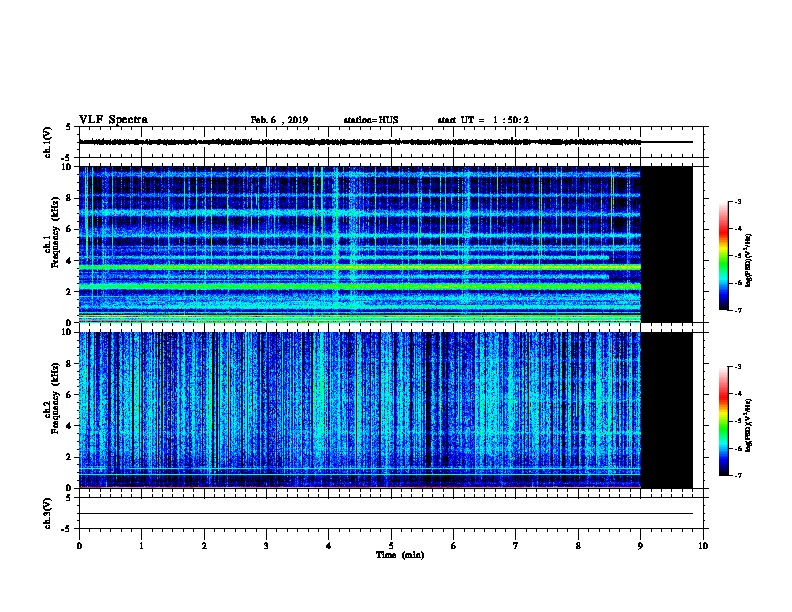792x612 pixels.
Task: Click the '-7' tick on ch.2 colorbar
Action: pos(738,476)
